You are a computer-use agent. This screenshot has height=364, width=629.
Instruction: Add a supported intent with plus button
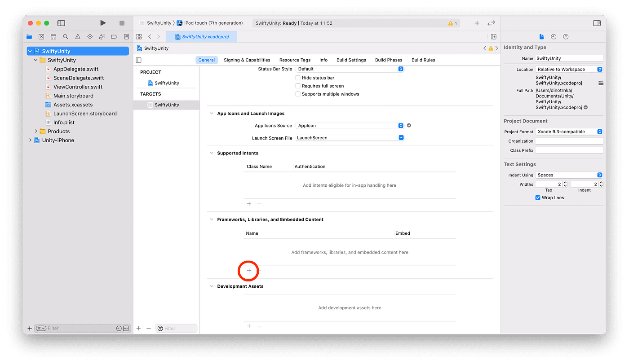click(249, 204)
